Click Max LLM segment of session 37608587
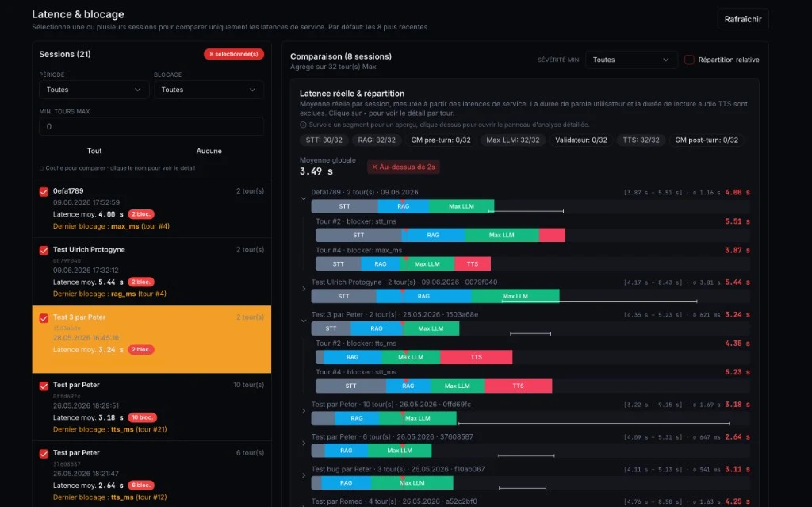 400,451
